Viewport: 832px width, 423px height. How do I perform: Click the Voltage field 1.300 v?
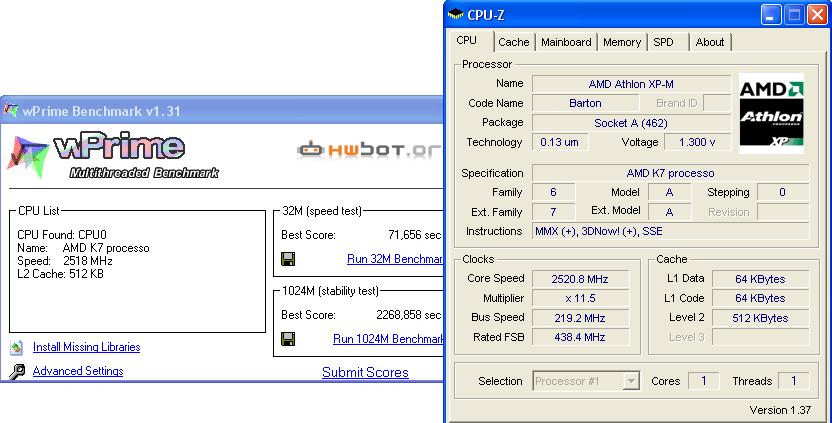tap(697, 142)
